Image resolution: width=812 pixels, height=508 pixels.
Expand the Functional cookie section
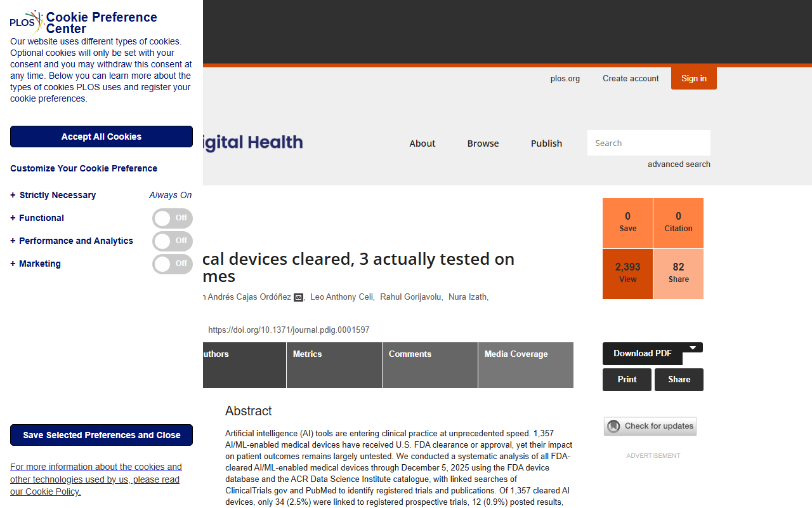[x=37, y=218]
